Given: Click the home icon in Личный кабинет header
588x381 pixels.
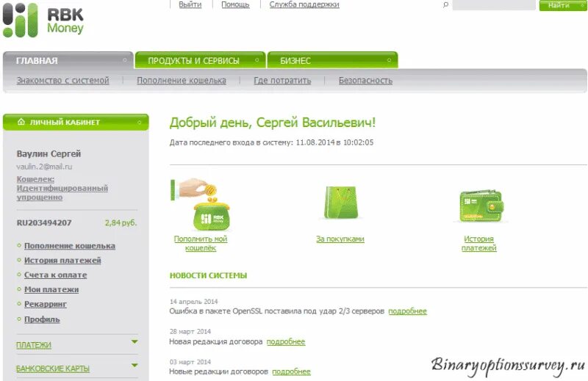Looking at the screenshot, I should click(x=21, y=122).
